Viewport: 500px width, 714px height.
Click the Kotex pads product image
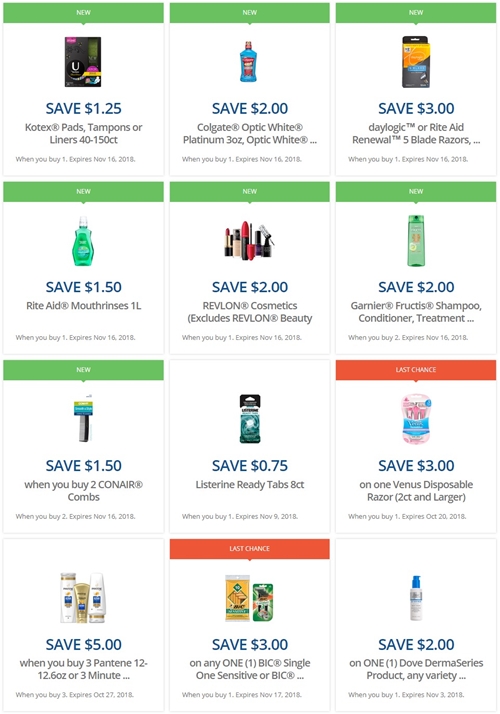coord(83,62)
